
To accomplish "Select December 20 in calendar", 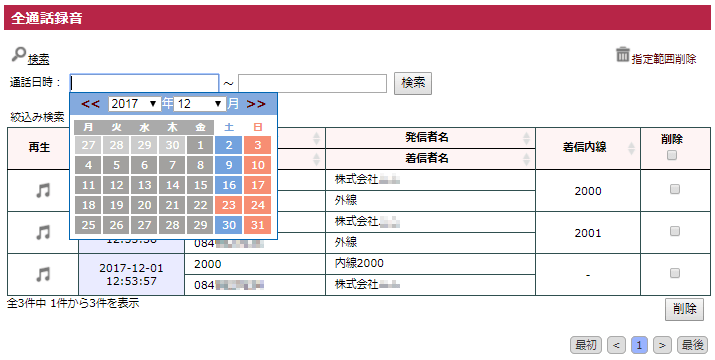I will tap(145, 205).
